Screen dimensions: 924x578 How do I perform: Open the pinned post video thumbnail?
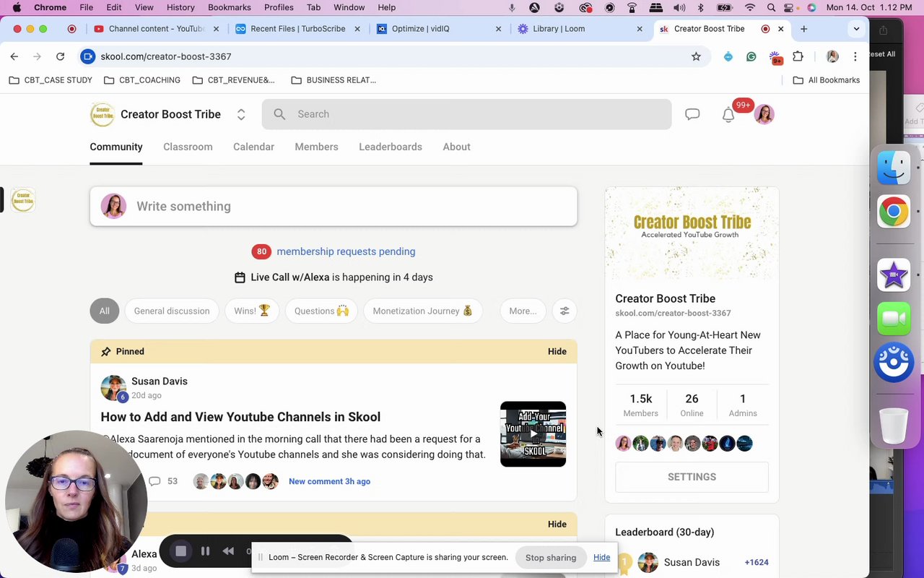(x=533, y=434)
